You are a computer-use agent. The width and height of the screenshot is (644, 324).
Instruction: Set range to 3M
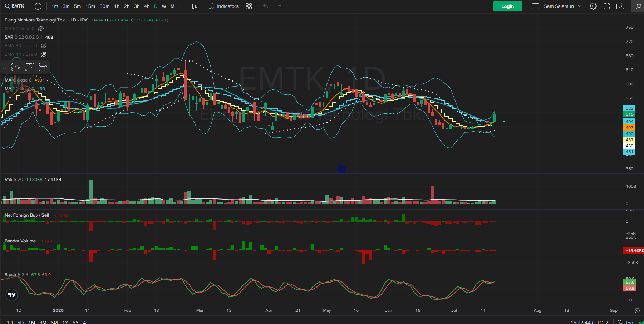click(43, 322)
